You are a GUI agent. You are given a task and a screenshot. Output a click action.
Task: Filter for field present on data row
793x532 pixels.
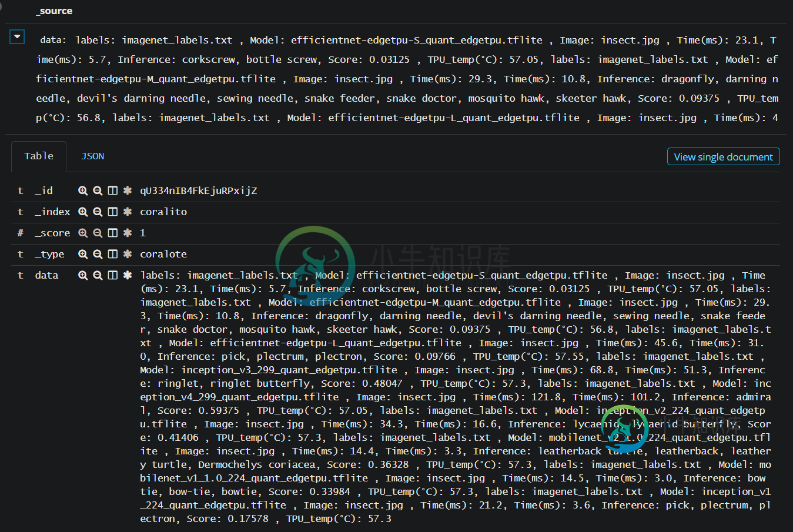click(x=127, y=275)
